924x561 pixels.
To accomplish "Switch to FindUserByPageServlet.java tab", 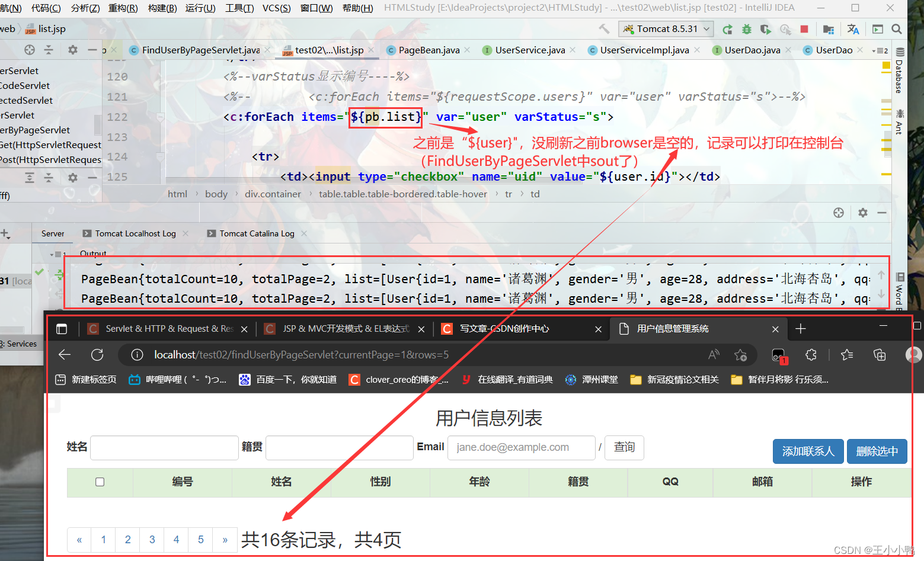I will pyautogui.click(x=201, y=50).
